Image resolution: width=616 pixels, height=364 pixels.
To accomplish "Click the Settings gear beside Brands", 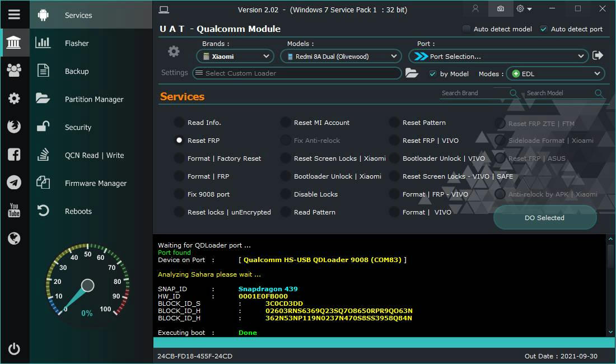I will click(174, 52).
